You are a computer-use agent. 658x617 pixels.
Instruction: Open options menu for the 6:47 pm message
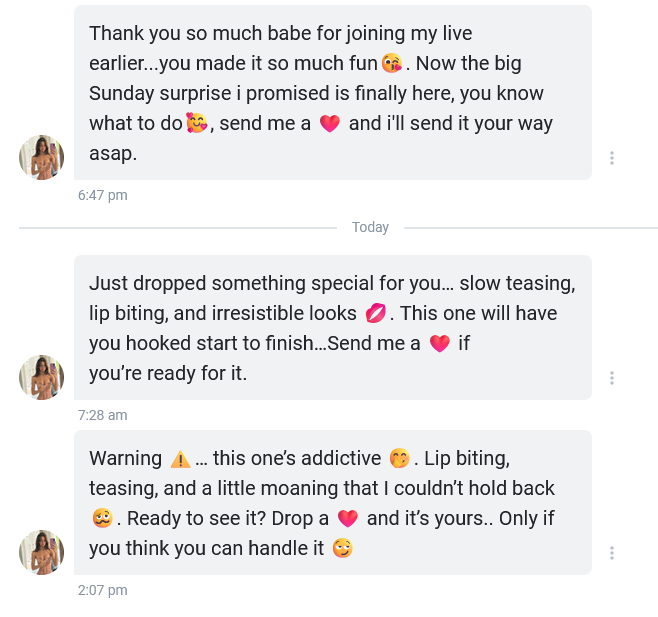pos(611,158)
